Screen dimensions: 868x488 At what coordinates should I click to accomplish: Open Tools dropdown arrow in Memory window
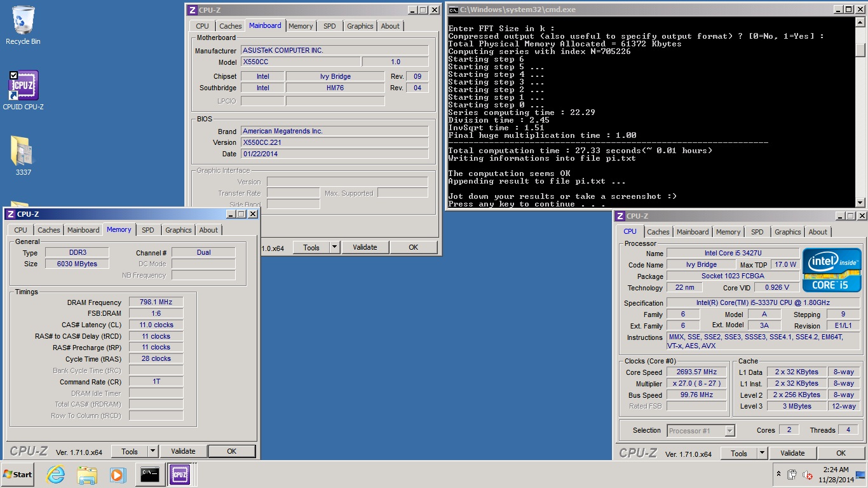[153, 451]
